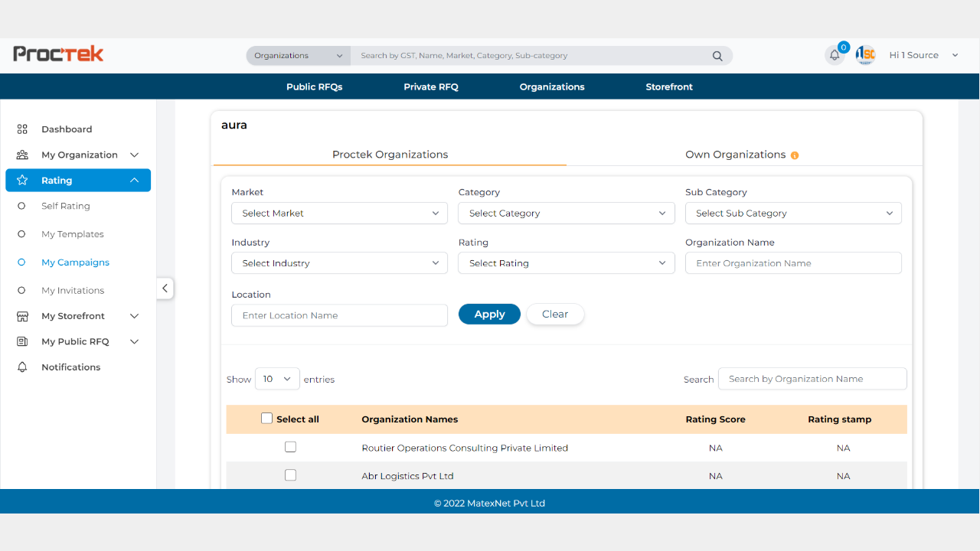Viewport: 980px width, 551px height.
Task: Switch to the Own Organizations tab
Action: (x=735, y=155)
